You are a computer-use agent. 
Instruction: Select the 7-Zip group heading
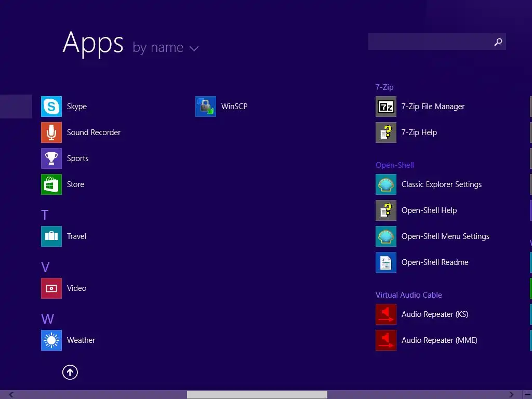tap(384, 87)
